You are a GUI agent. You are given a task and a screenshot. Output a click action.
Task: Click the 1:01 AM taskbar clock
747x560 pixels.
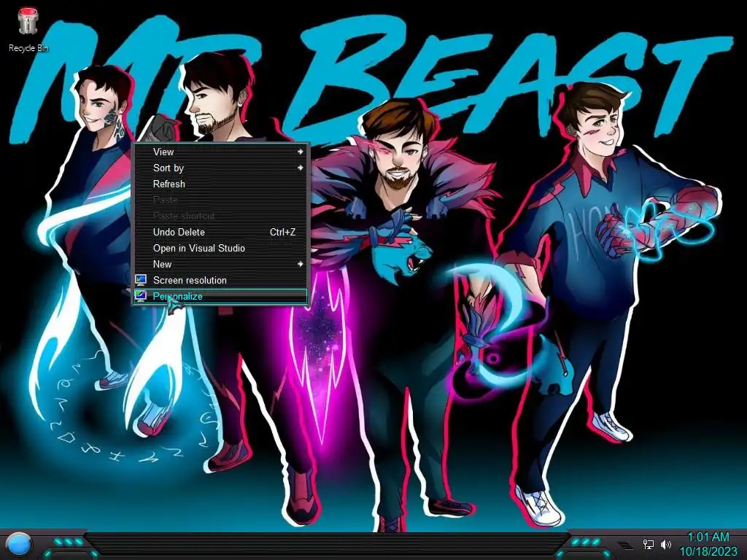(708, 537)
